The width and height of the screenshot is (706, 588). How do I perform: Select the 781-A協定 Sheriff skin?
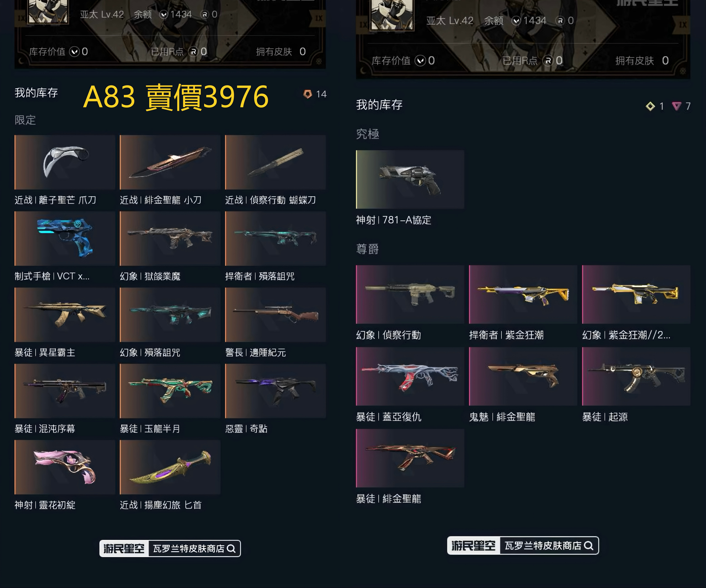[410, 179]
